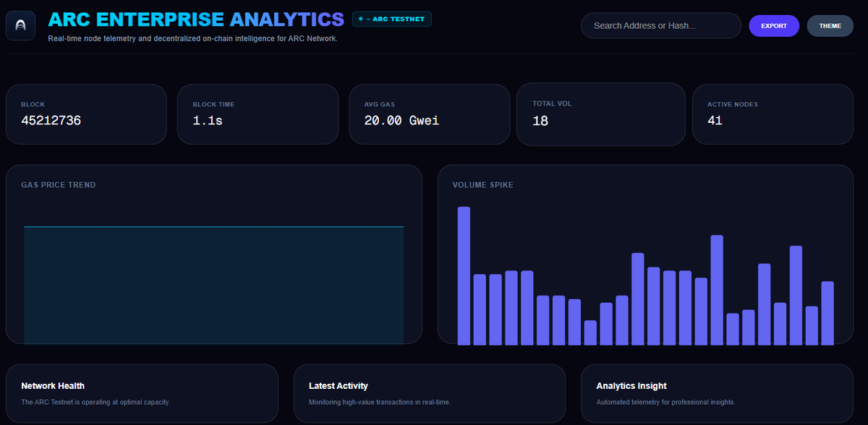Click the ARC ENTERPRISE ANALYTICS title
The height and width of the screenshot is (425, 868).
[195, 20]
